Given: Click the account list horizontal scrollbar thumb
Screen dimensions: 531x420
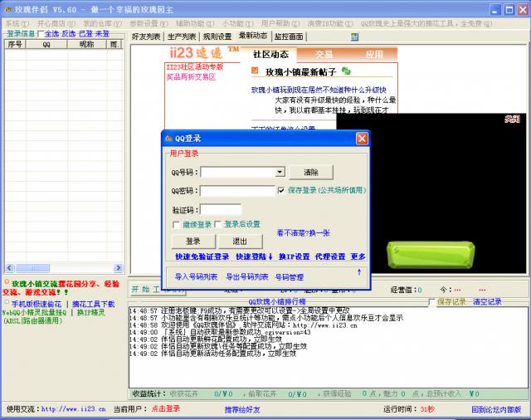Looking at the screenshot, I should click(33, 268).
